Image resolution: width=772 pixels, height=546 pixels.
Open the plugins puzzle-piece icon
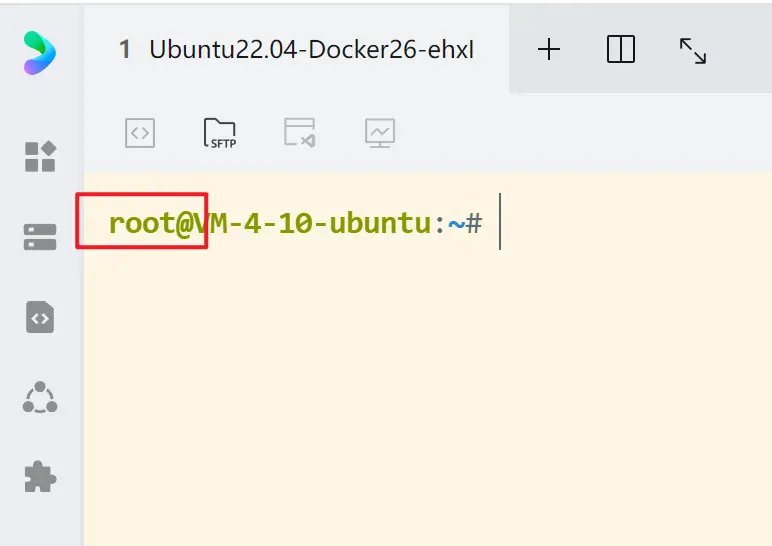tap(40, 476)
